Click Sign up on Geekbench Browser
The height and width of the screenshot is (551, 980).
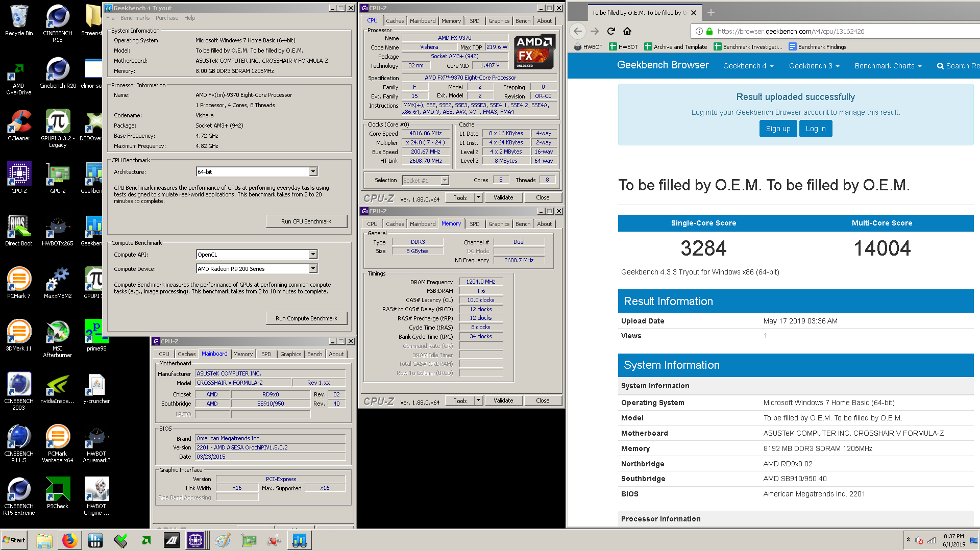(x=778, y=129)
